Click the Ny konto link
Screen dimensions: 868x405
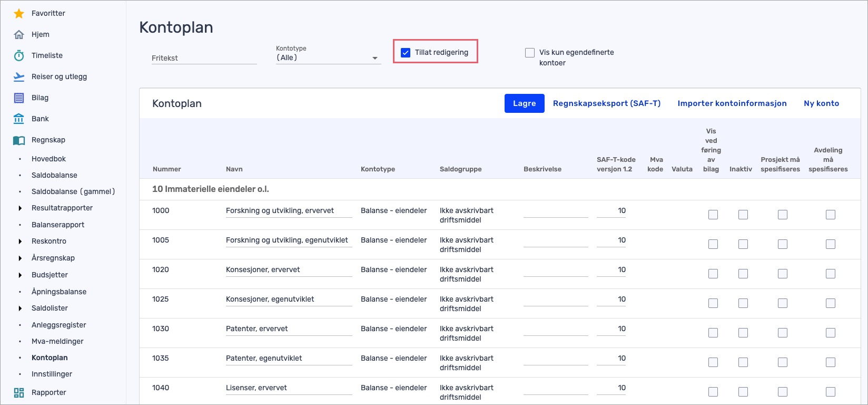click(821, 103)
